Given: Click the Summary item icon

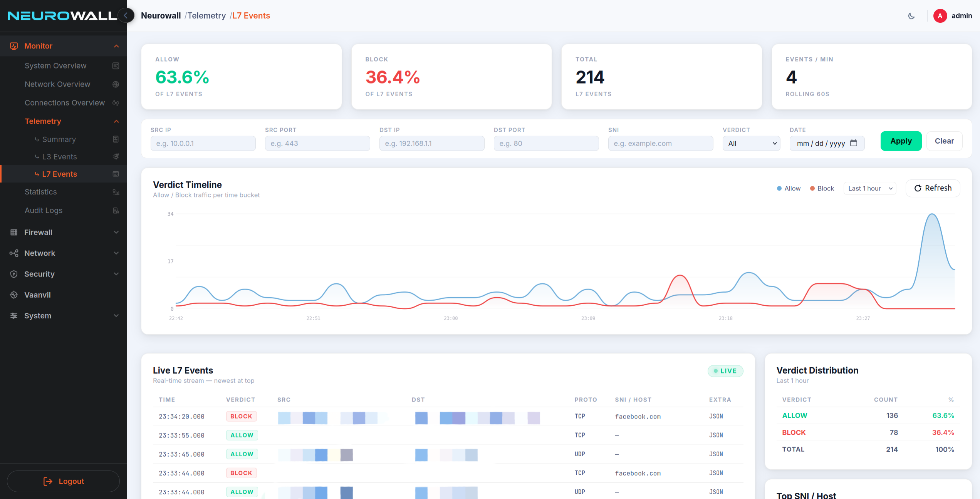Looking at the screenshot, I should coord(116,139).
